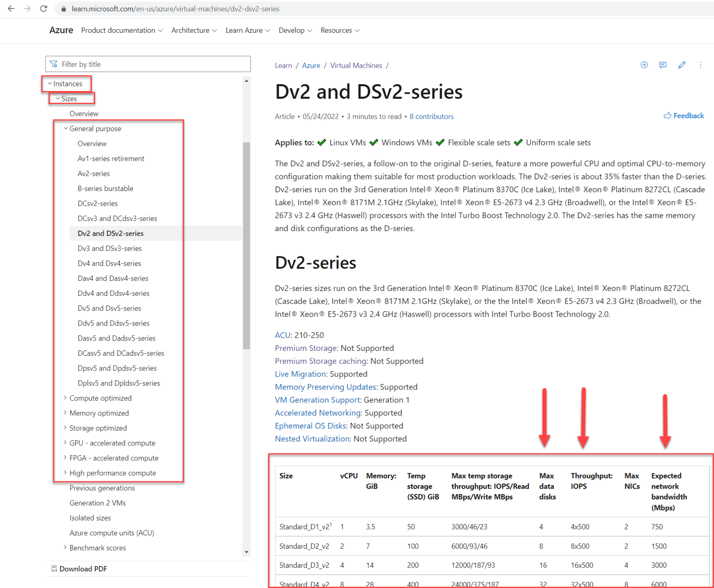Click the browser address bar URL
Image resolution: width=714 pixels, height=588 pixels.
point(176,9)
